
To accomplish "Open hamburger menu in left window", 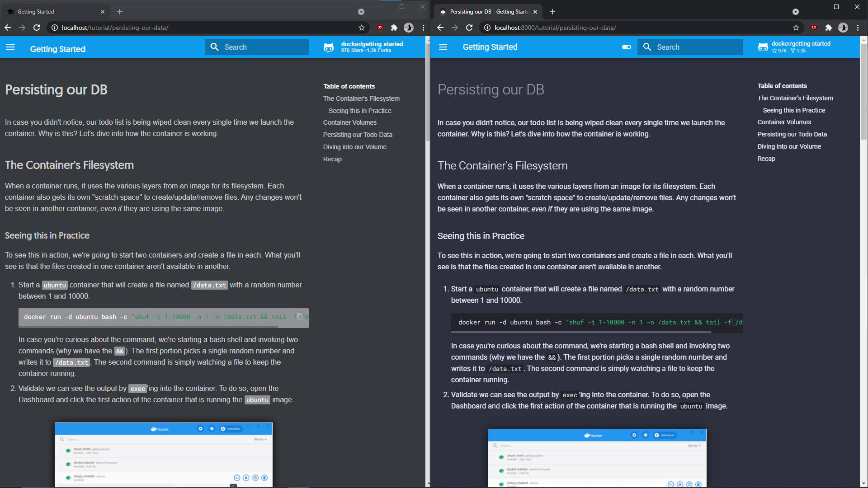I will (10, 47).
